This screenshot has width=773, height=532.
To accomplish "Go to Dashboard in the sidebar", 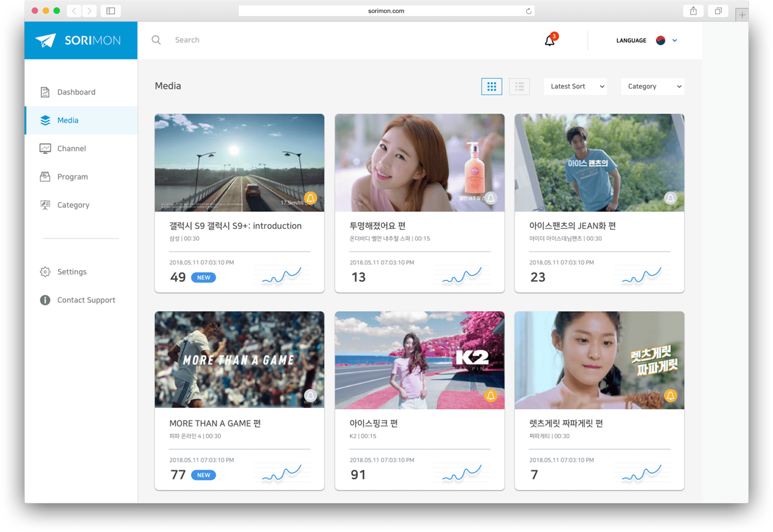I will click(x=76, y=92).
